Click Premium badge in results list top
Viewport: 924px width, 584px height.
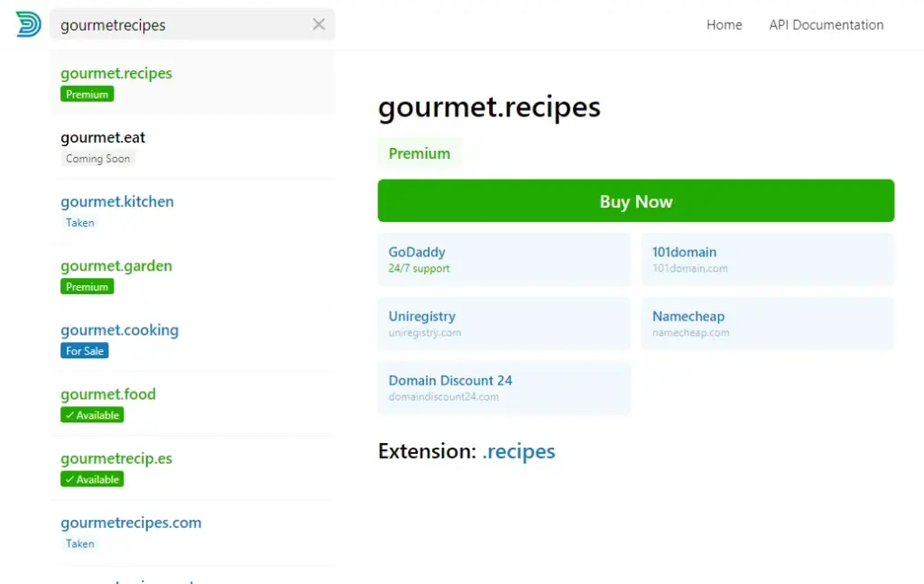(x=88, y=94)
